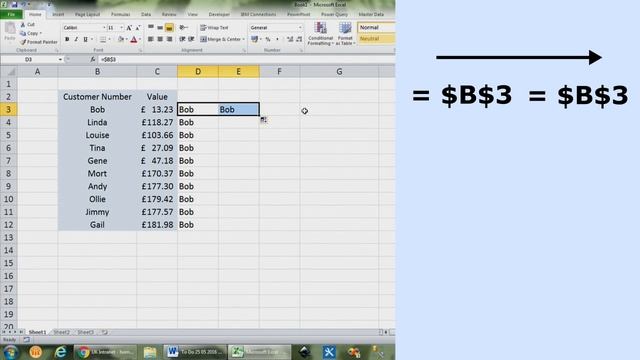Click the Cut button
The height and width of the screenshot is (360, 640).
pos(27,24)
